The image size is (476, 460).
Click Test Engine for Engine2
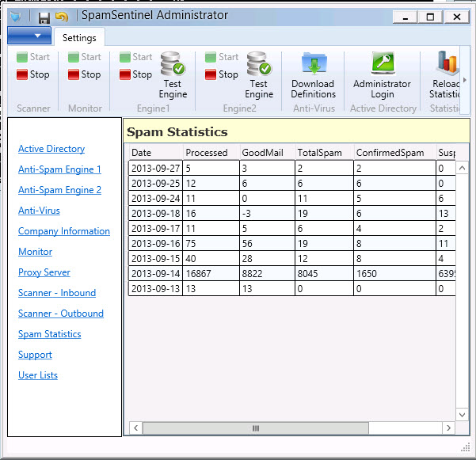pos(259,75)
